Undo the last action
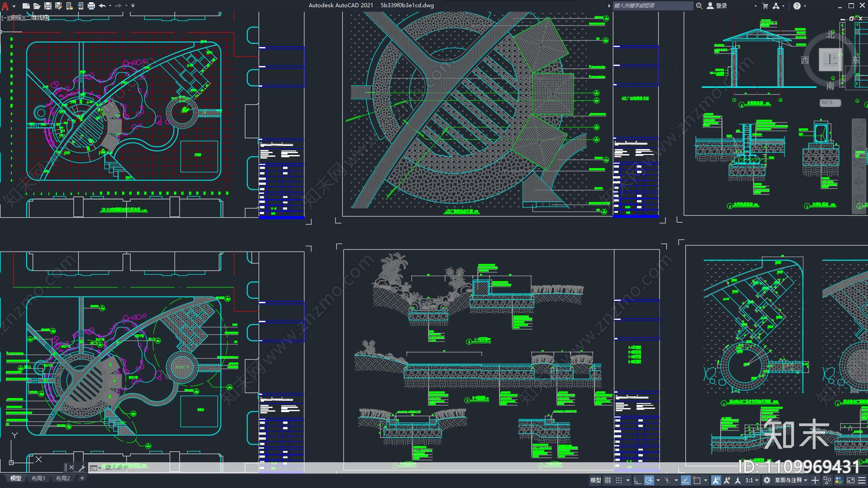Screen dimensions: 868x488 click(x=102, y=6)
